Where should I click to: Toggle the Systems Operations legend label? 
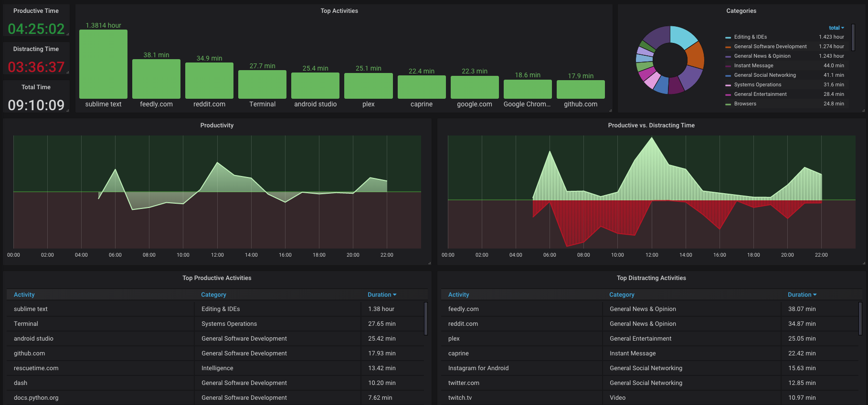tap(758, 84)
